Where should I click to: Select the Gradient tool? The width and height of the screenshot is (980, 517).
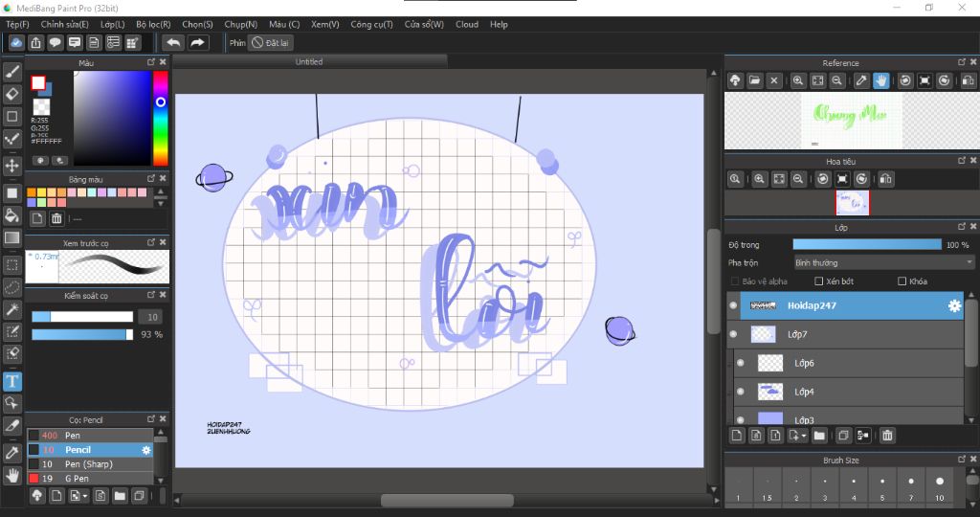11,237
